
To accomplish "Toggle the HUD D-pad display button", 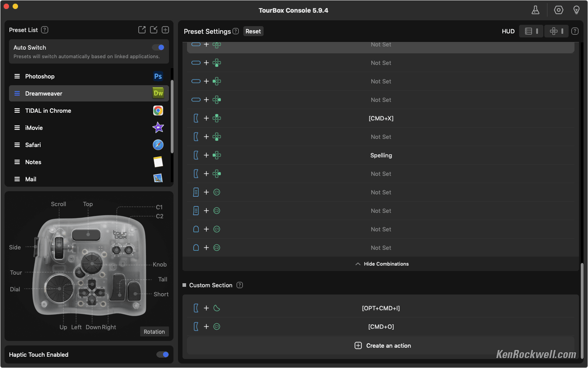I will [556, 31].
